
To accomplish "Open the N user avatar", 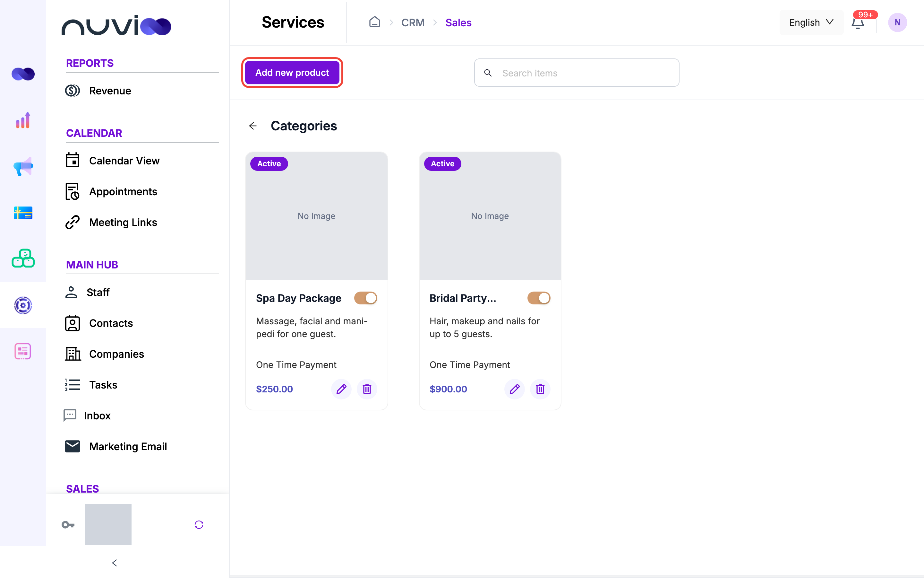I will click(897, 22).
